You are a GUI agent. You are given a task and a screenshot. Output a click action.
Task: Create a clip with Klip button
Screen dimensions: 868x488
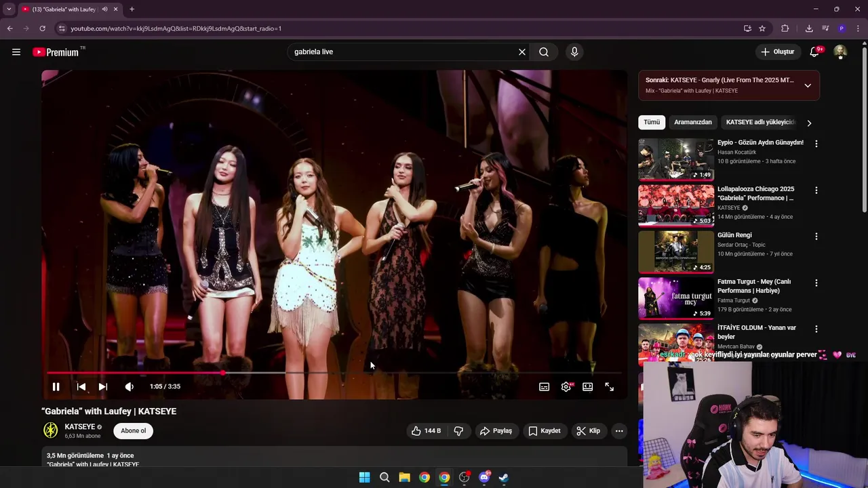tap(588, 430)
